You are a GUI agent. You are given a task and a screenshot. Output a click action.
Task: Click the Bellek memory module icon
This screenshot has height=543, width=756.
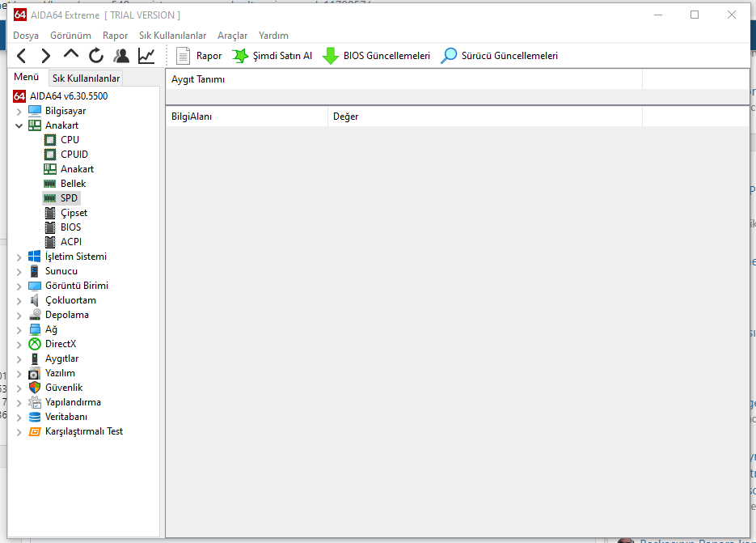pos(49,184)
